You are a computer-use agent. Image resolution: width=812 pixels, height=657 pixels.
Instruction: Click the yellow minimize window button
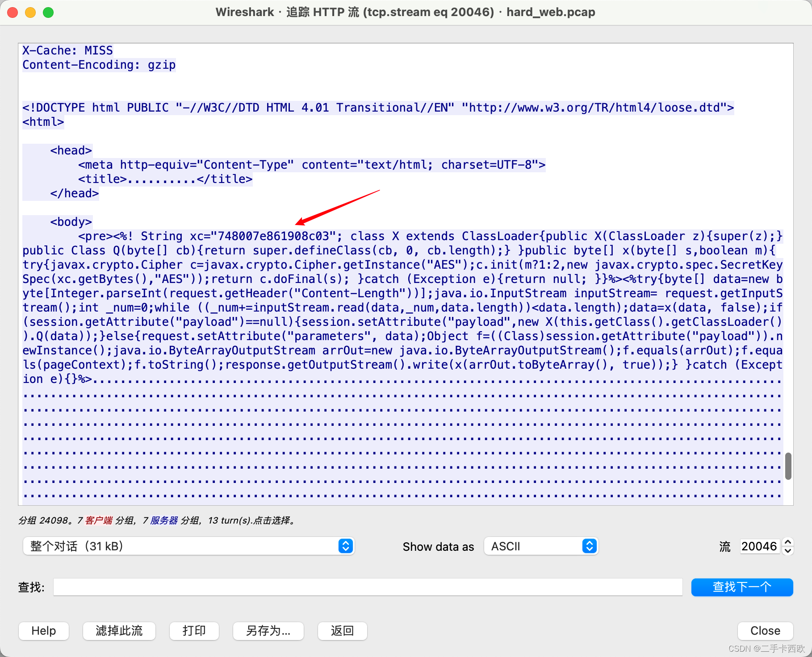[30, 12]
